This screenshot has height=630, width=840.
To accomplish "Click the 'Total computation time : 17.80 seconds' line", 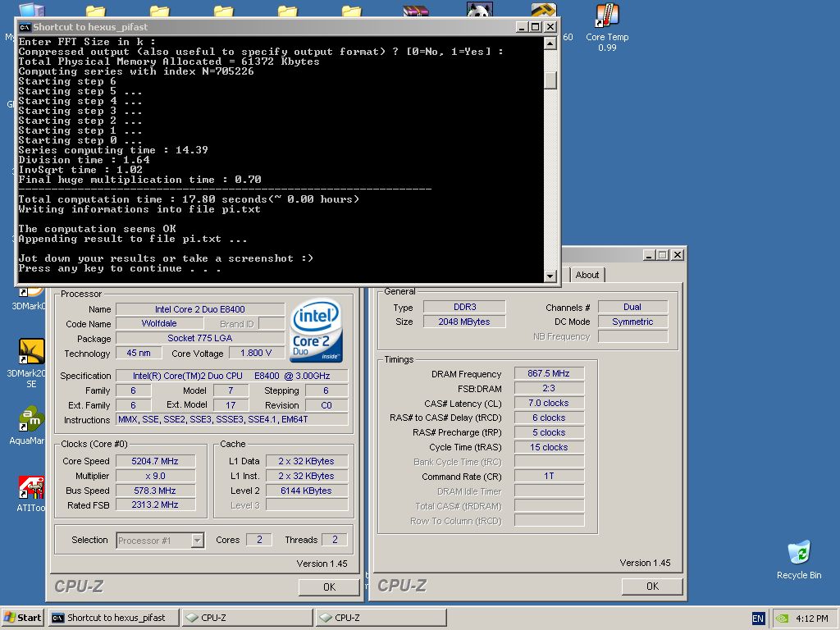I will pos(189,199).
